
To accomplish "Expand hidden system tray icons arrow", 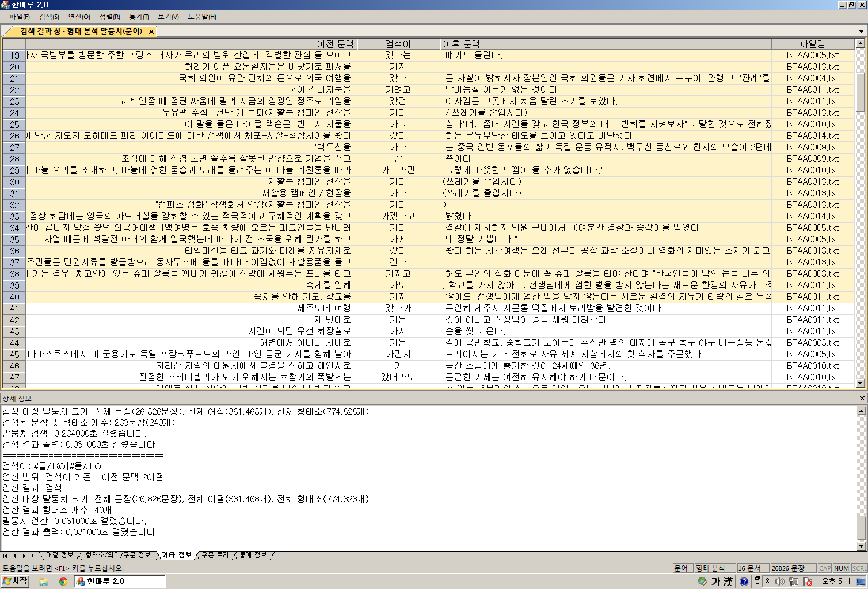I will coord(767,582).
